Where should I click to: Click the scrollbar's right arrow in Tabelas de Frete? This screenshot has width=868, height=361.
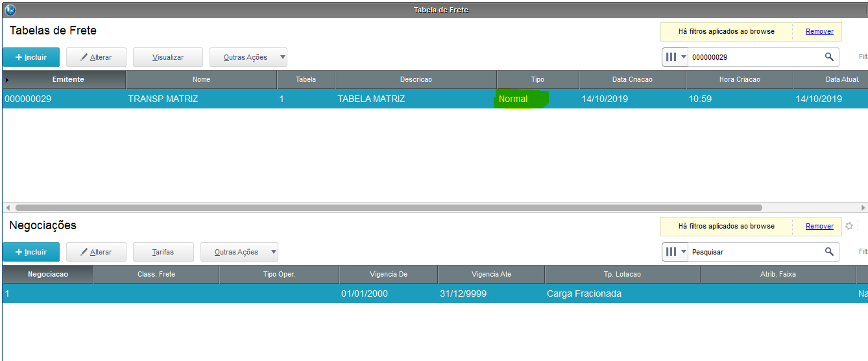pyautogui.click(x=863, y=208)
